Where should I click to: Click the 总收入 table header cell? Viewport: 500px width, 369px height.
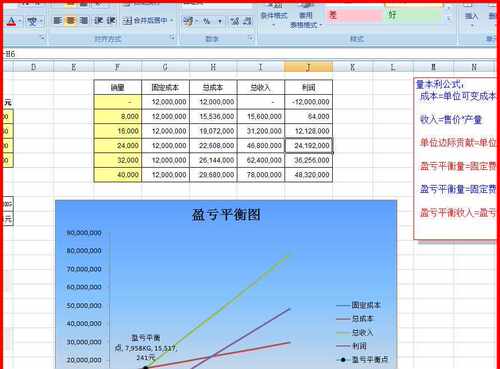(261, 87)
